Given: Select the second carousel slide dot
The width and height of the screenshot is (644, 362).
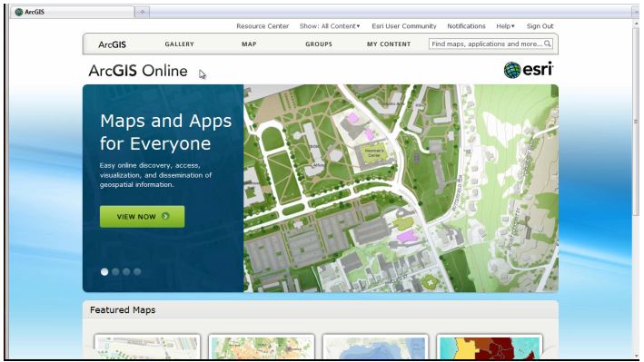Looking at the screenshot, I should 115,271.
